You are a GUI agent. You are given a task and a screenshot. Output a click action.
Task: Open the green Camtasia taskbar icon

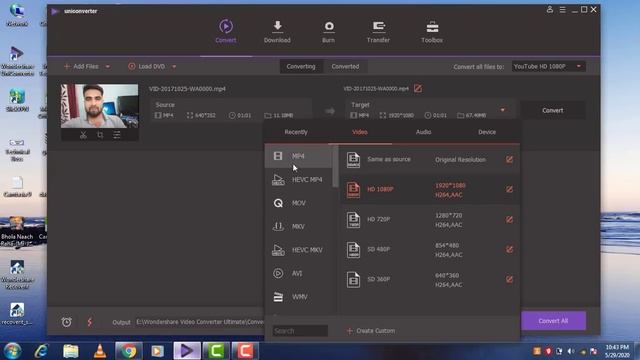click(216, 351)
